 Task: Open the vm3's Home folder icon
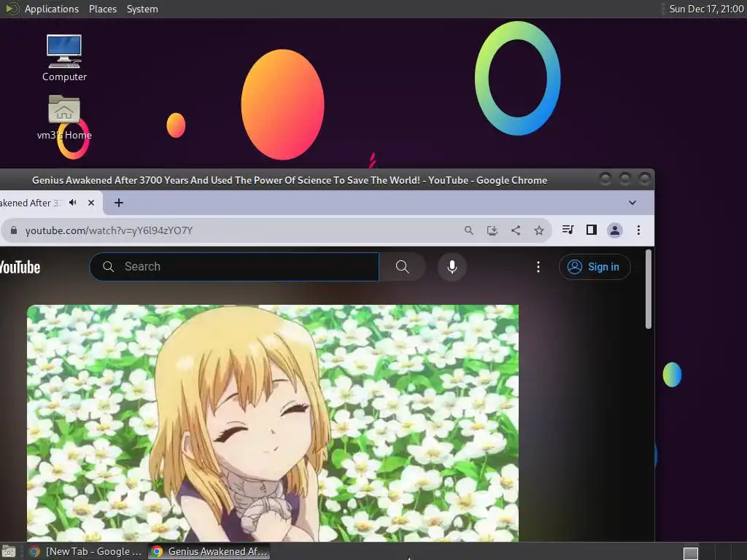[64, 117]
